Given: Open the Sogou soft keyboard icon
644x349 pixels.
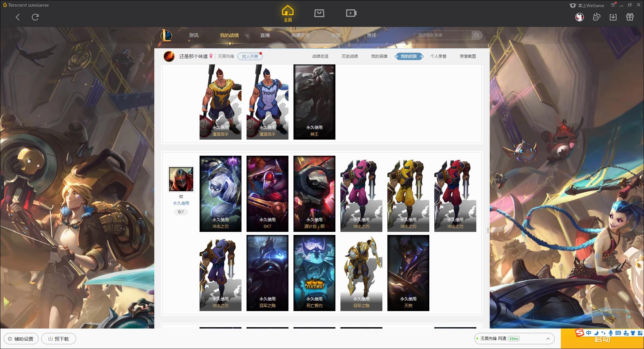Looking at the screenshot, I should point(618,333).
